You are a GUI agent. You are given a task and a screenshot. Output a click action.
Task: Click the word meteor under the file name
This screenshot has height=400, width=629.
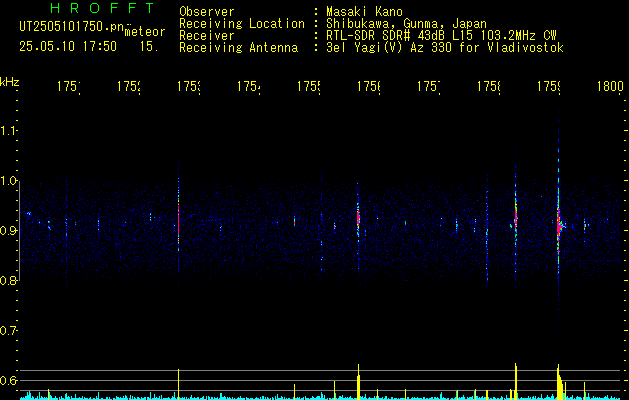point(145,32)
